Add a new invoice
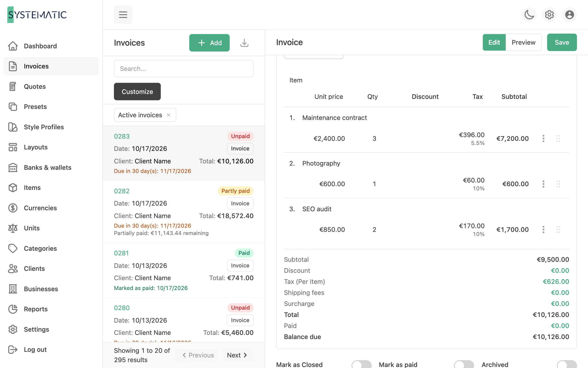 [x=209, y=43]
